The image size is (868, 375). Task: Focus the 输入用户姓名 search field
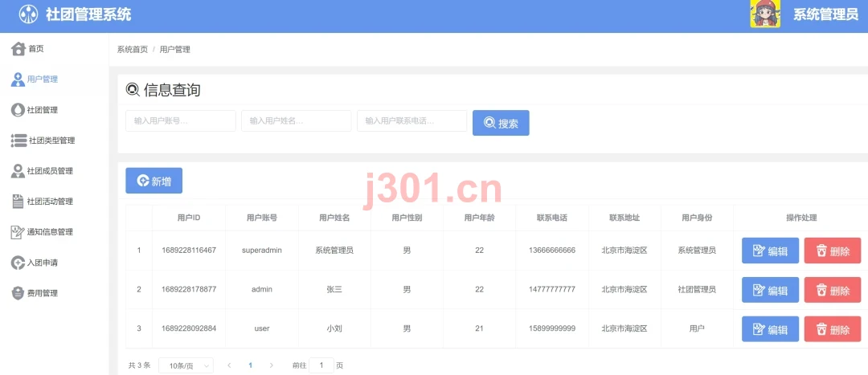coord(296,120)
